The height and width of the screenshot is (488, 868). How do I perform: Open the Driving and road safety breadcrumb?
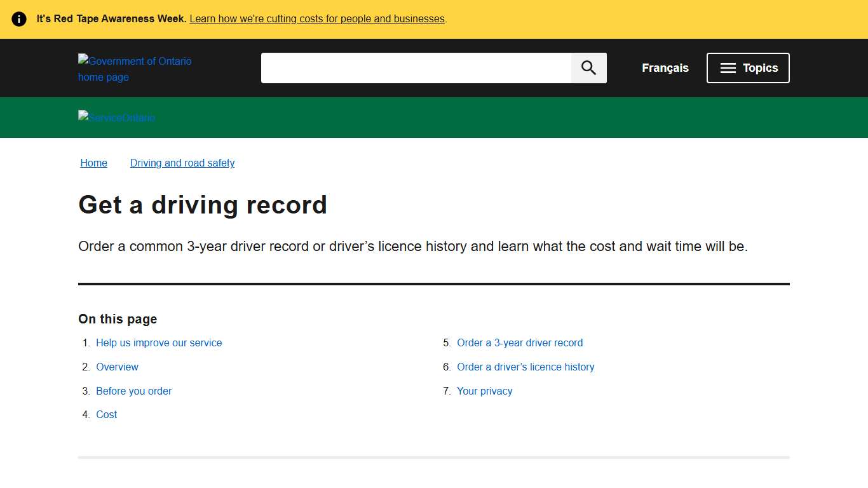point(182,163)
